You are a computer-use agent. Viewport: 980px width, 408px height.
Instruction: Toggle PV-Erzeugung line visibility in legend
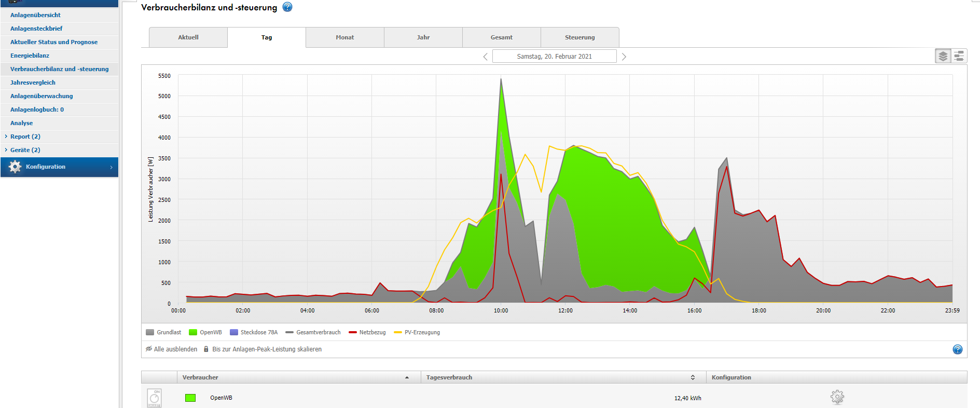point(417,332)
